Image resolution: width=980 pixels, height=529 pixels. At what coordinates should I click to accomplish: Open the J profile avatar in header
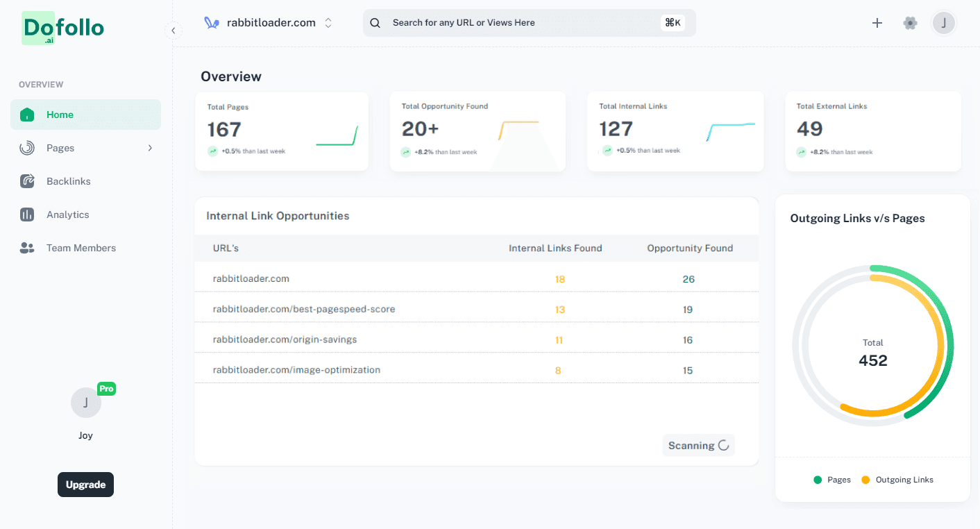pos(944,23)
